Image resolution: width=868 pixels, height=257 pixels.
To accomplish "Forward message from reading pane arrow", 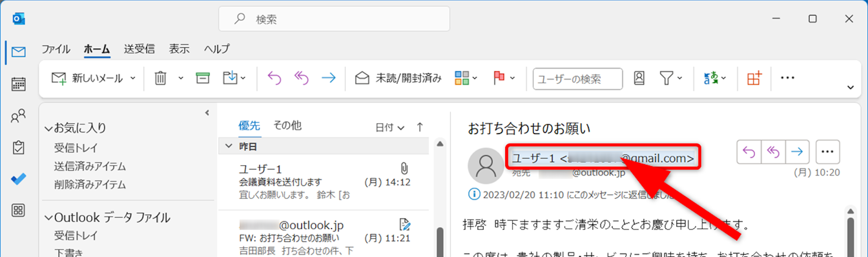I will tap(797, 152).
